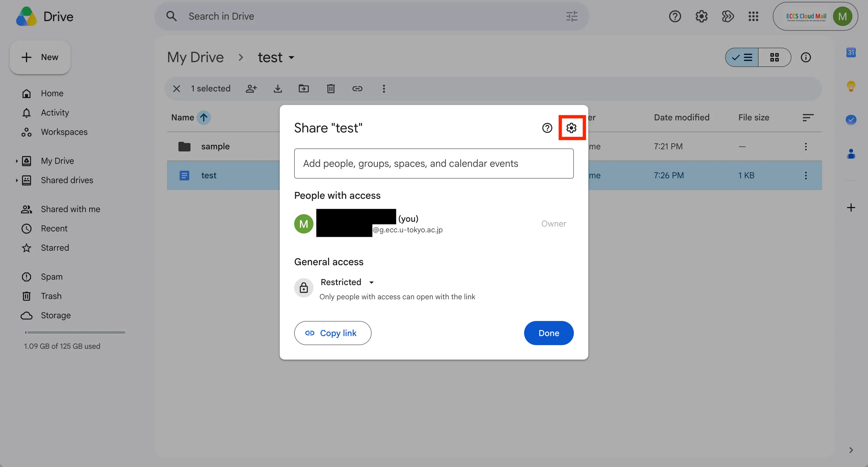Expand My Drive tree in sidebar
Viewport: 868px width, 467px height.
pos(17,161)
